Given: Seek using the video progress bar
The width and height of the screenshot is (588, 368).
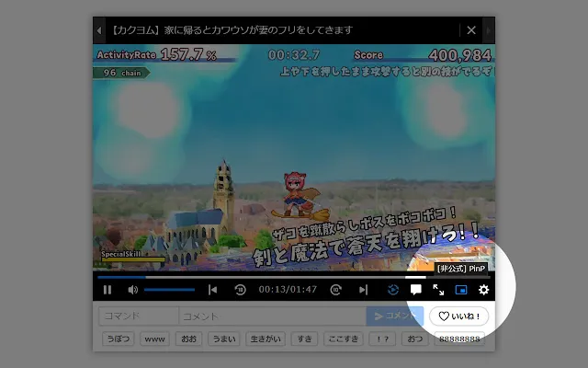Looking at the screenshot, I should (276, 276).
